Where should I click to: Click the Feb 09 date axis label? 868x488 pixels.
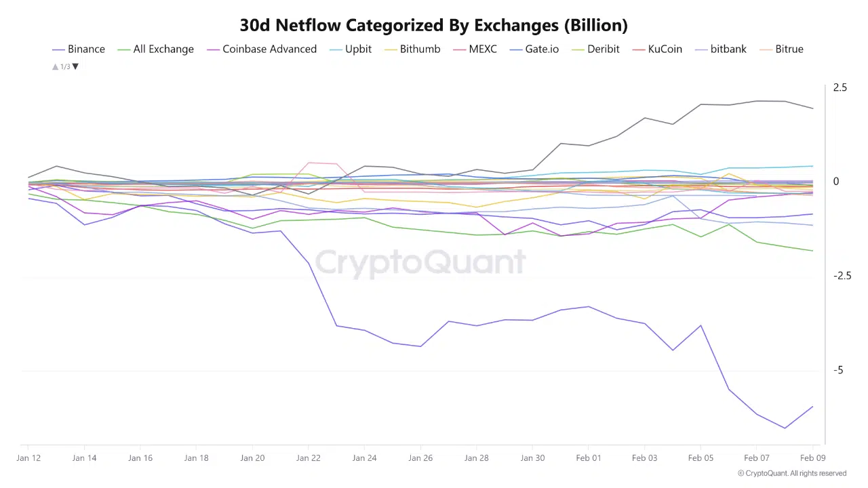point(813,458)
